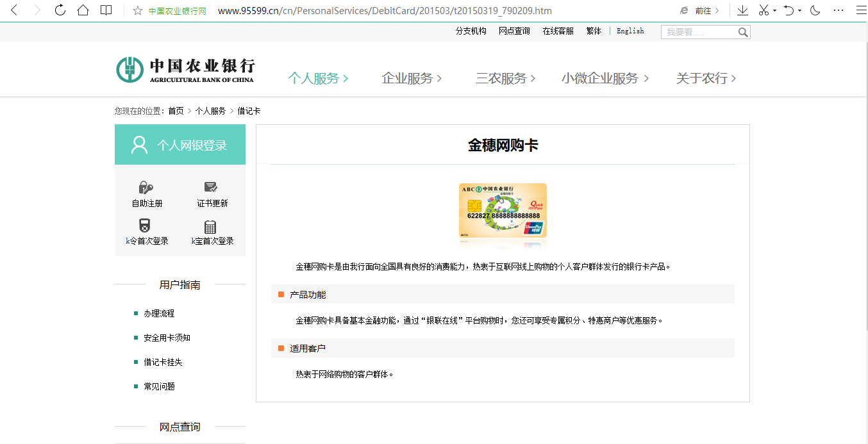The image size is (868, 444).
Task: Click the browser forward arrow
Action: pos(37,10)
